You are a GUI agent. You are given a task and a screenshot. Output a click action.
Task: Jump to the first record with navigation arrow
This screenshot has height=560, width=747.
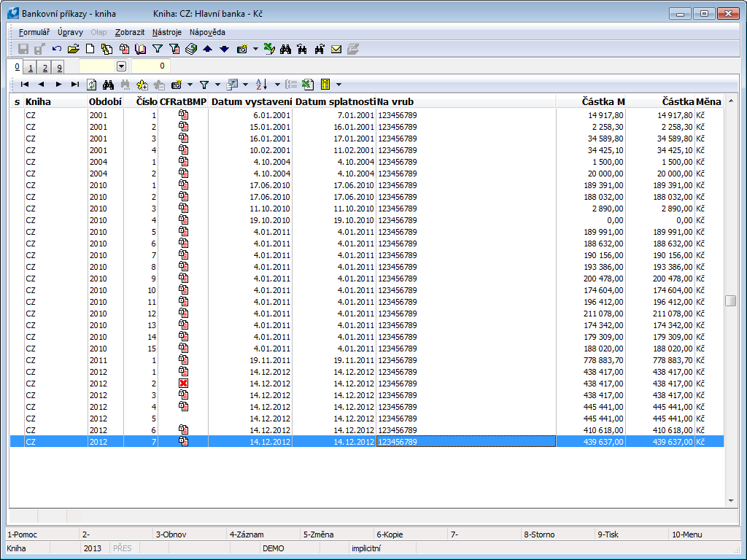(x=25, y=85)
